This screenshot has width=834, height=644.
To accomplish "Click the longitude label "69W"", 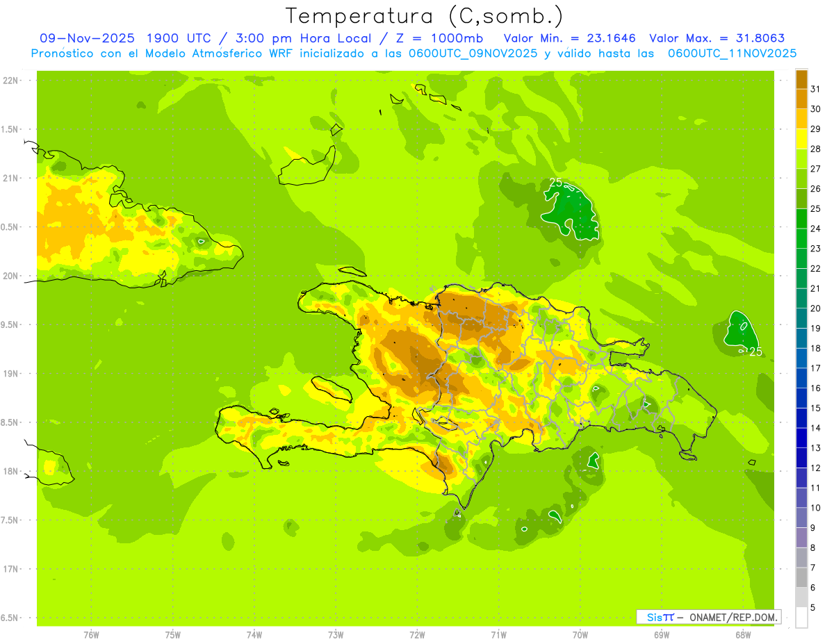I will coord(662,634).
